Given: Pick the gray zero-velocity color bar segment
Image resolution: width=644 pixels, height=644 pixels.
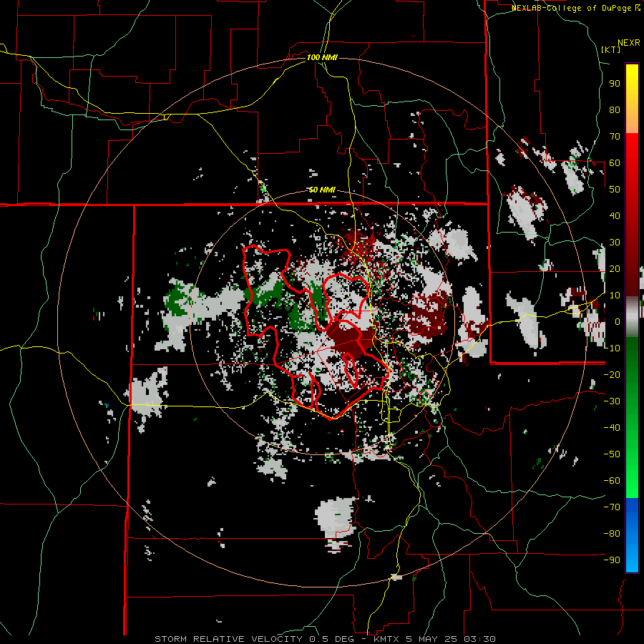Looking at the screenshot, I should [x=632, y=317].
